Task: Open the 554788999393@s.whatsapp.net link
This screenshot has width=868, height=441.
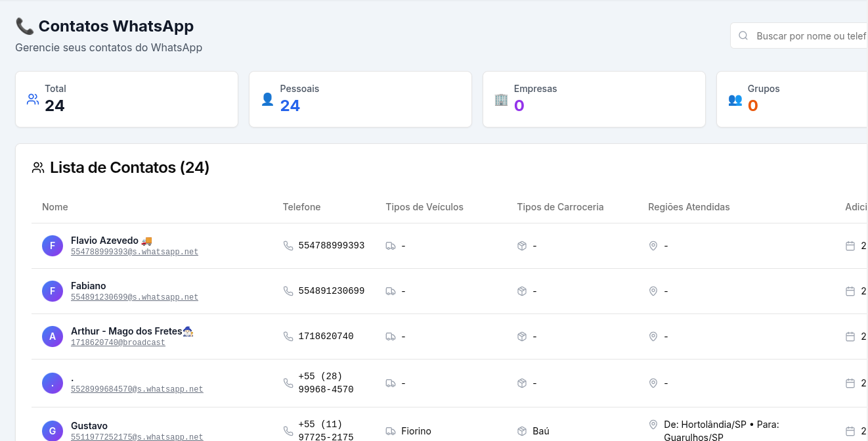Action: [x=135, y=252]
